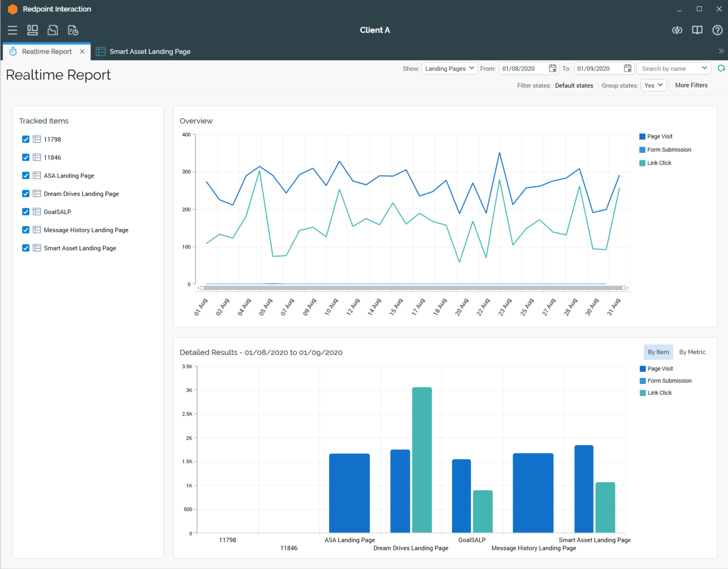Viewport: 728px width, 569px height.
Task: Open the From date calendar picker
Action: (x=552, y=68)
